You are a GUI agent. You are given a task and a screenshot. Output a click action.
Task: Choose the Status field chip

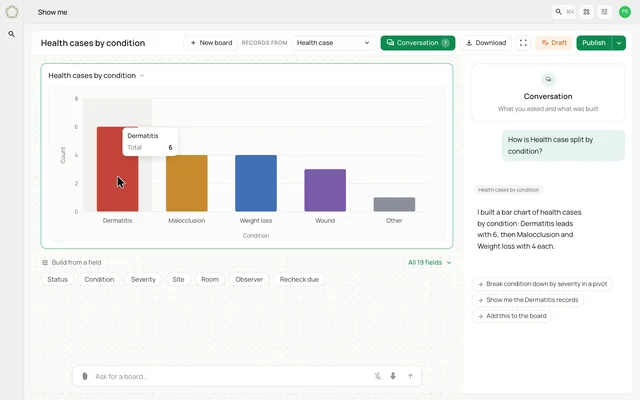pos(58,280)
